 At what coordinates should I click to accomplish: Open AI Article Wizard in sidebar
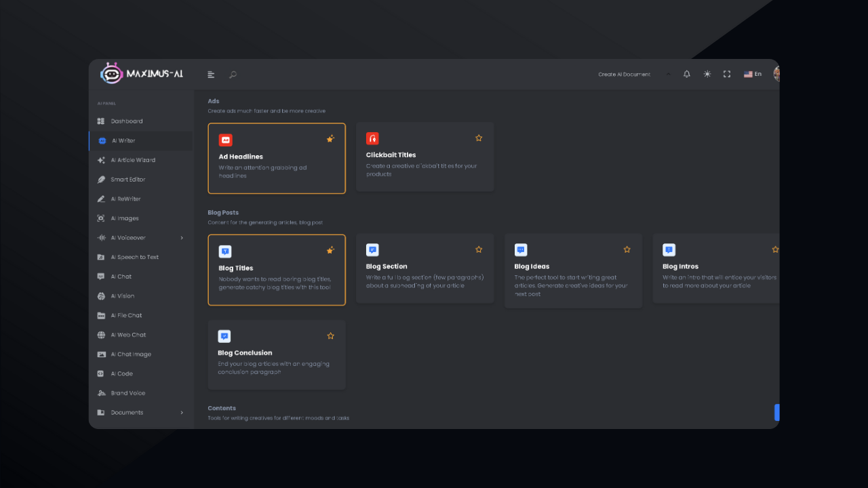(133, 160)
